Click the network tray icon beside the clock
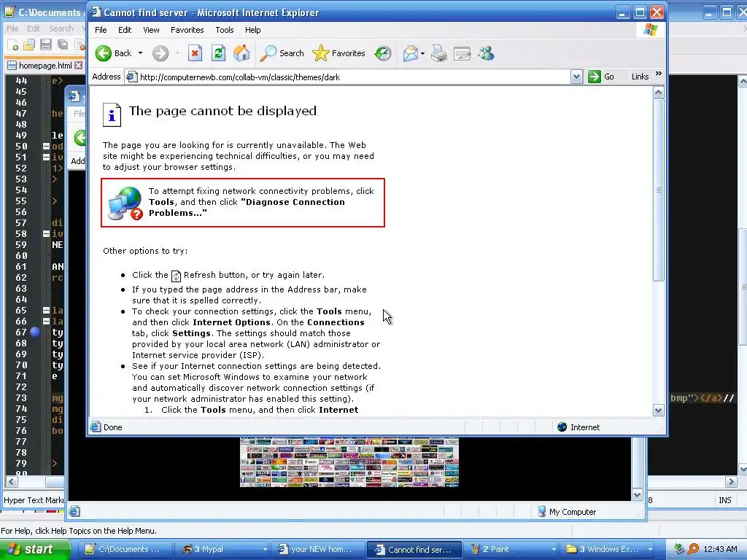747x560 pixels. (x=680, y=550)
